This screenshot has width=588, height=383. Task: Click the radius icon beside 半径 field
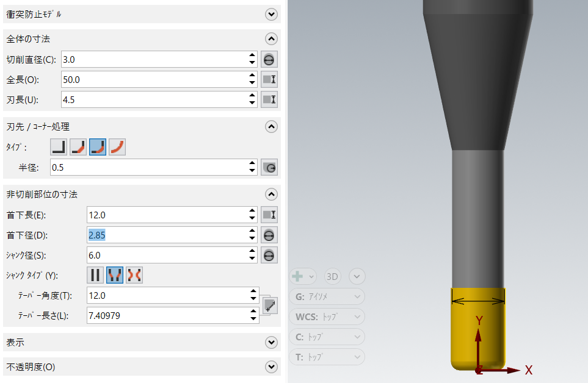(x=269, y=167)
